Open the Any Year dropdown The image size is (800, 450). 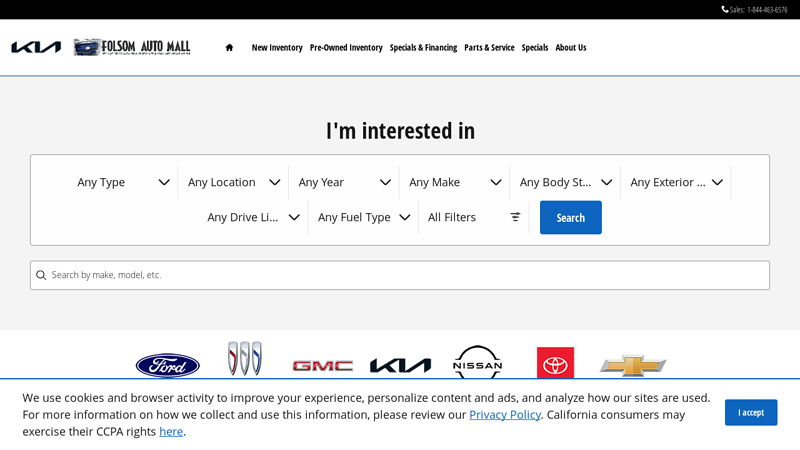click(x=344, y=182)
